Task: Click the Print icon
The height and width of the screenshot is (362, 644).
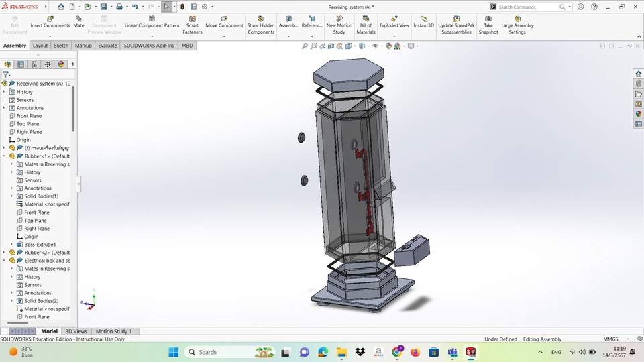Action: tap(119, 7)
